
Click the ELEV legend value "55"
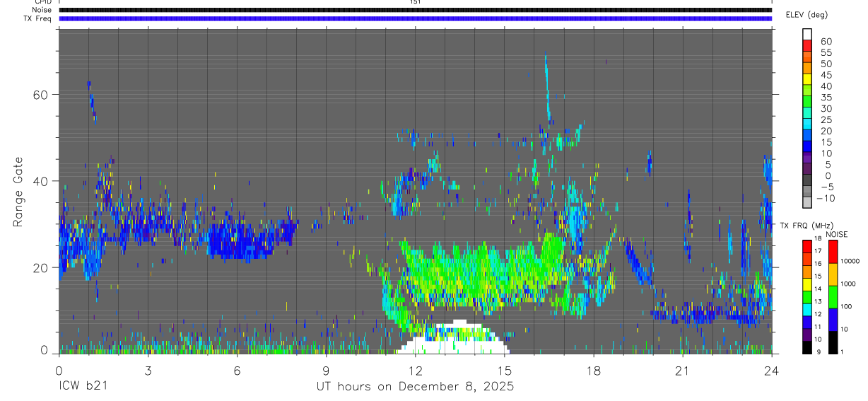(x=826, y=53)
